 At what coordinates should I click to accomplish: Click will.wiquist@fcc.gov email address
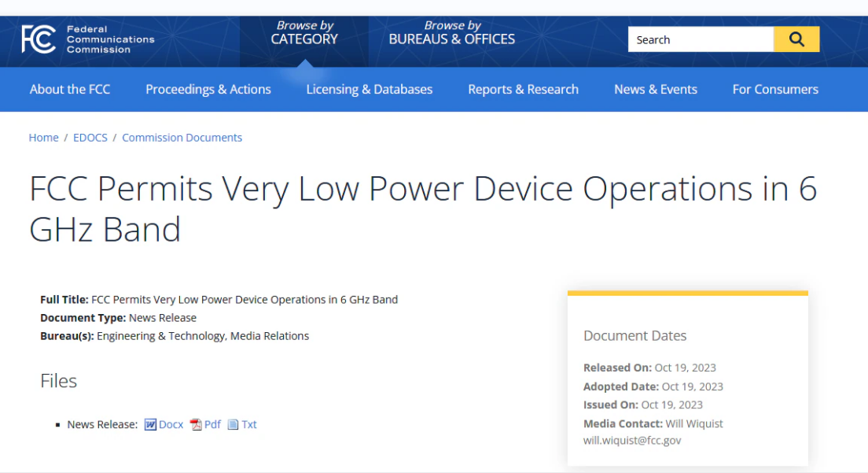pos(632,440)
